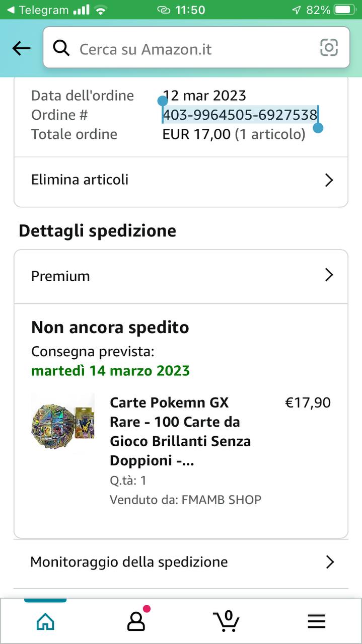Viewport: 362px width, 644px height.
Task: Open camera scan search icon
Action: tap(329, 48)
